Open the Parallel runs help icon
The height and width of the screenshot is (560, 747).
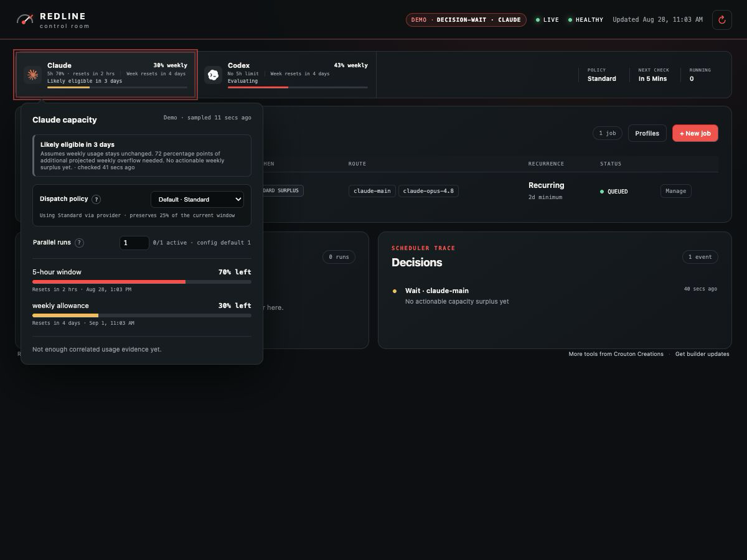point(79,243)
